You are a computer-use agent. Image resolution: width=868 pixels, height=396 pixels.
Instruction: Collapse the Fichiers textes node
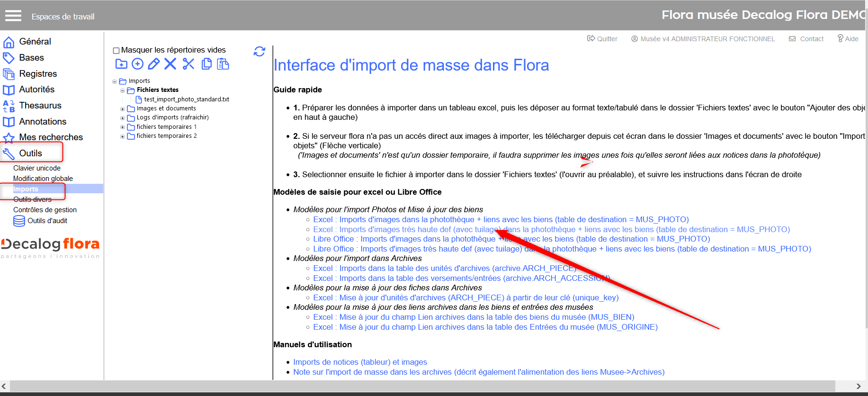(x=122, y=90)
